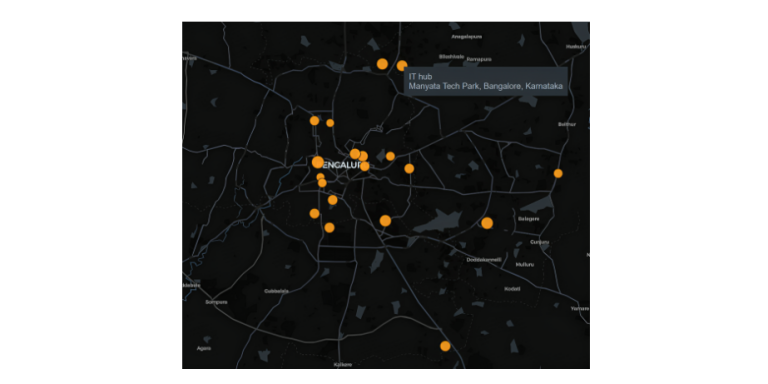Image resolution: width=768 pixels, height=384 pixels.
Task: Select the lone marker east of central cluster
Action: (409, 168)
